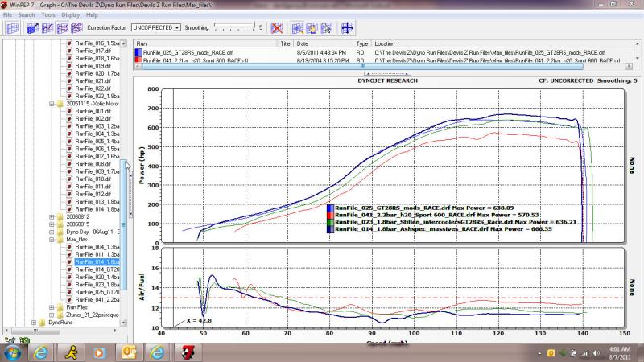This screenshot has height=362, width=644.
Task: Adjust the Smoothing slider
Action: tap(233, 28)
